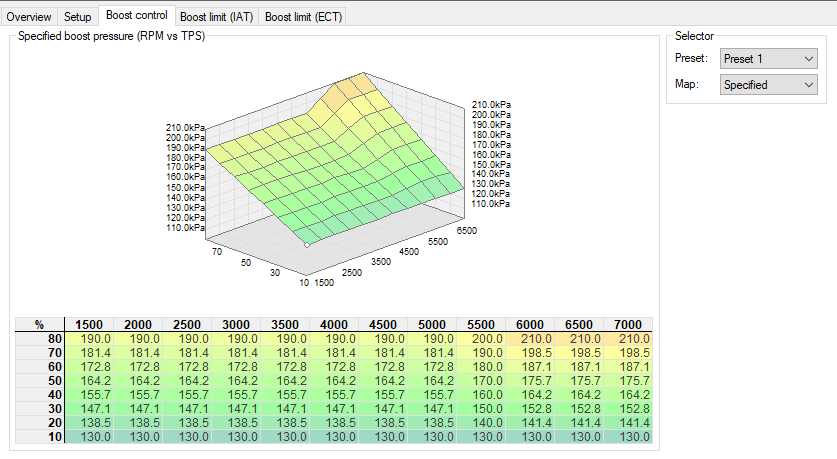This screenshot has width=837, height=459.
Task: Select the Boost control tab
Action: tap(137, 15)
